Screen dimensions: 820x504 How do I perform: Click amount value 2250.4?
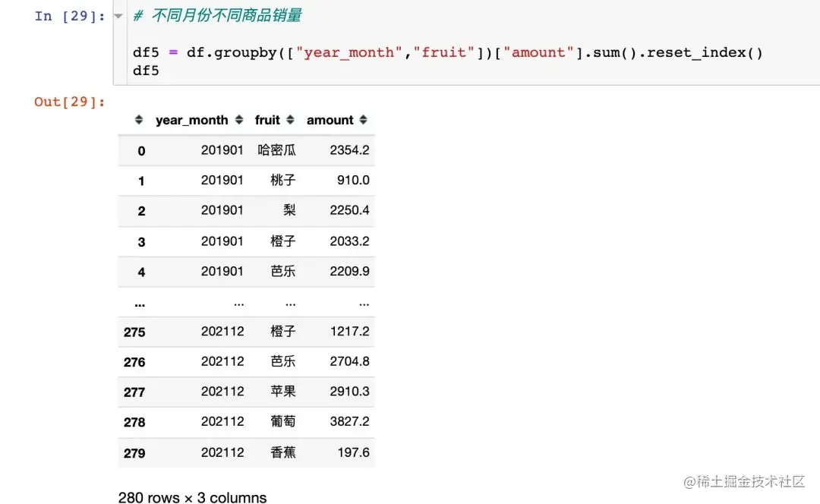click(349, 210)
